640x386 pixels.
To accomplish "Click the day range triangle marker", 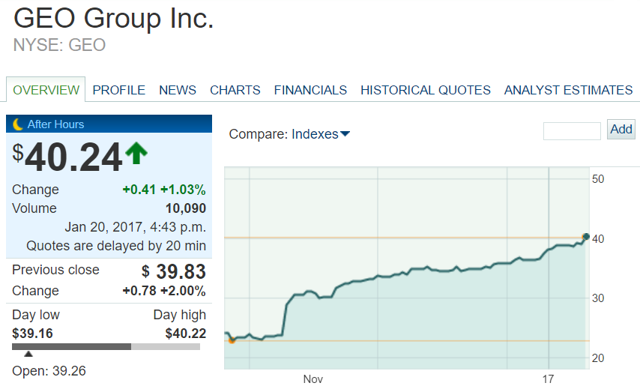I will [x=28, y=354].
